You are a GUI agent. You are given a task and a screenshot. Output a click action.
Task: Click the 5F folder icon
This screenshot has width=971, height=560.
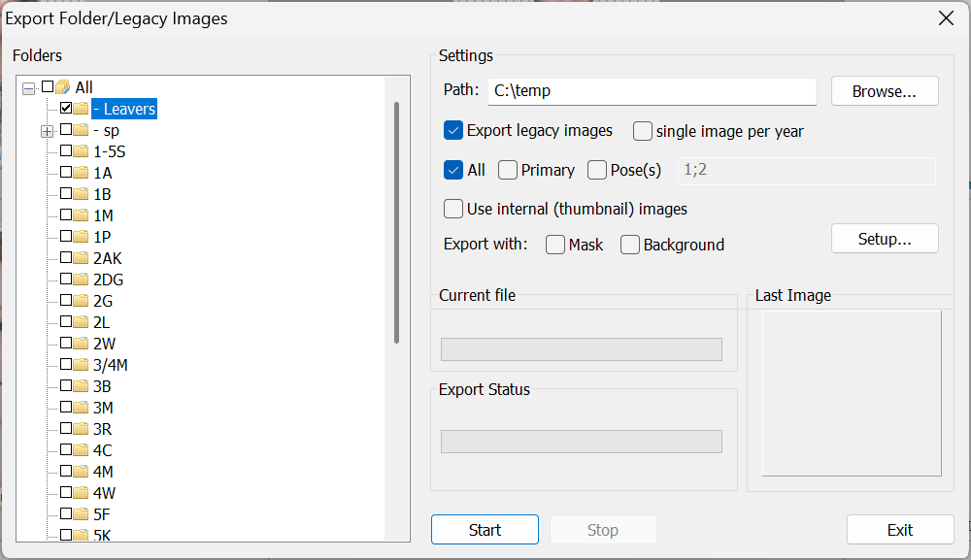click(x=81, y=514)
